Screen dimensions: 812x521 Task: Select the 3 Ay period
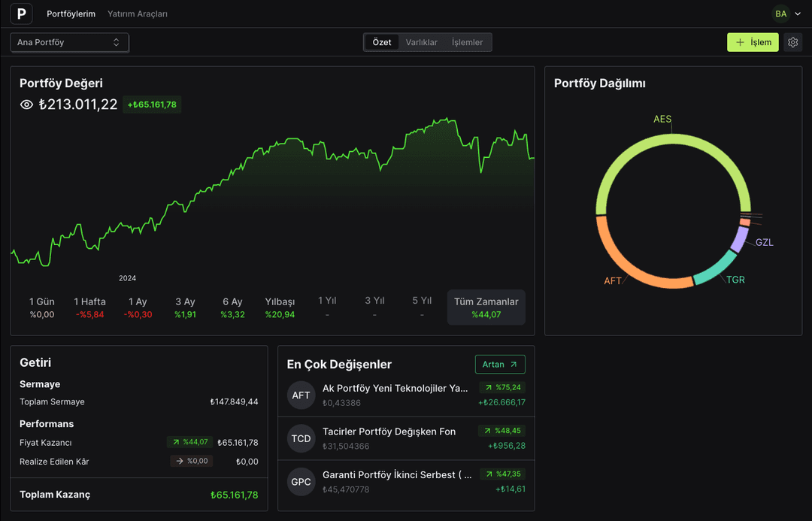[x=185, y=307]
